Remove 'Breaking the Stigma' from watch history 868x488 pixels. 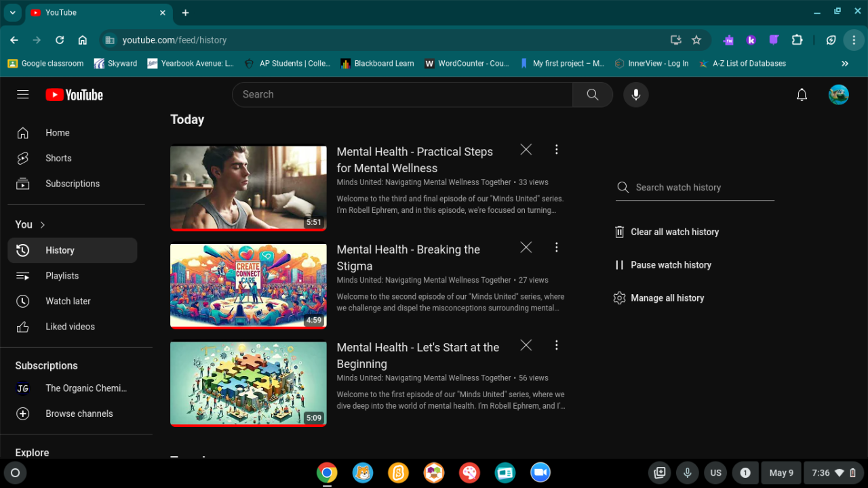click(526, 247)
